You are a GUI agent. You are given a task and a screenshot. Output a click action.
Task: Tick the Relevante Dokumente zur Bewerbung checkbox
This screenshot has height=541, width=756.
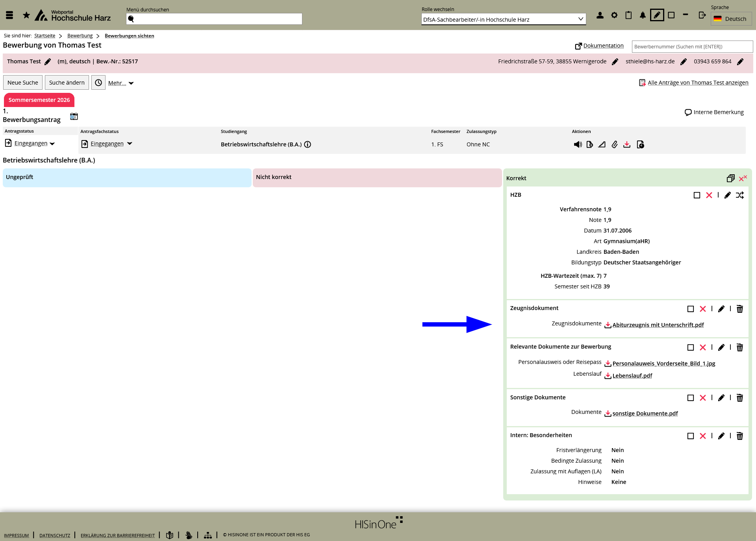[691, 347]
